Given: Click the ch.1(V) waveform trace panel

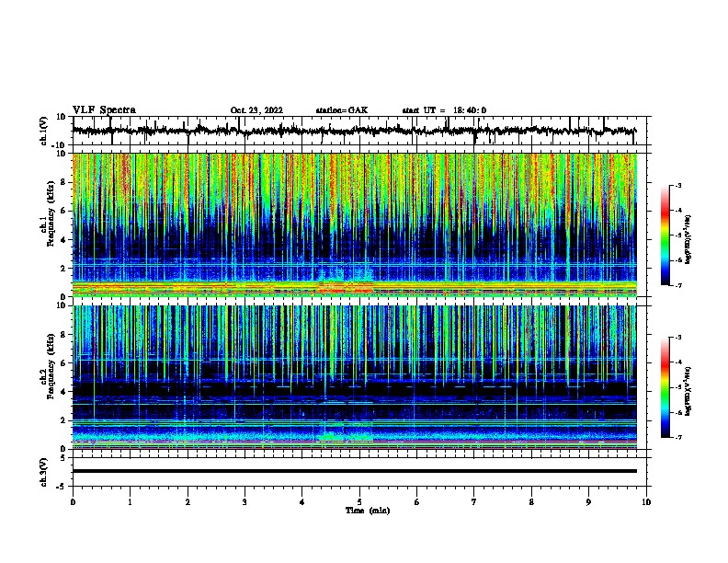Looking at the screenshot, I should [x=359, y=131].
